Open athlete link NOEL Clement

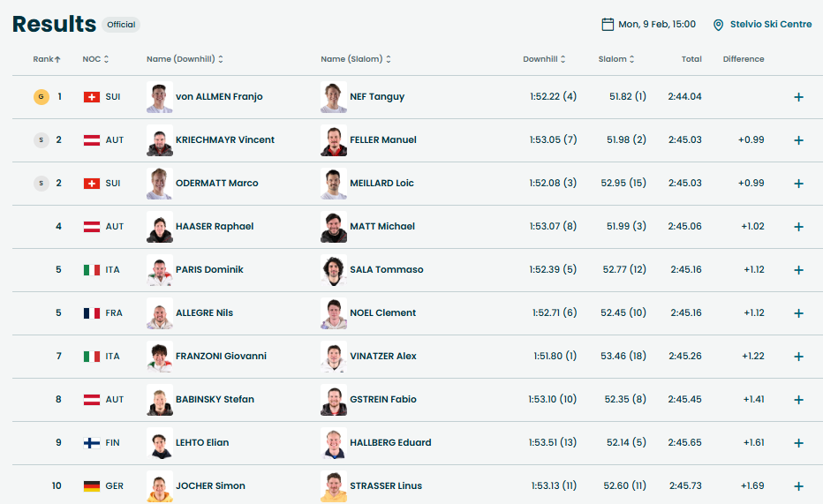point(383,313)
